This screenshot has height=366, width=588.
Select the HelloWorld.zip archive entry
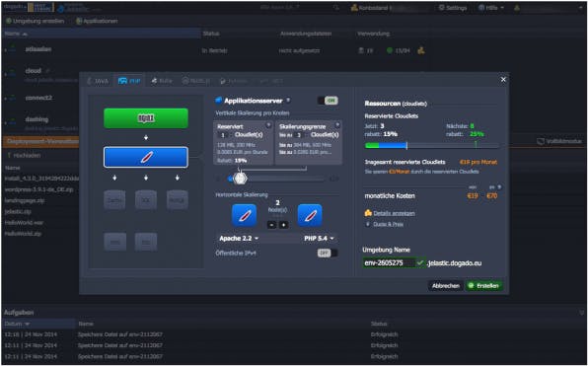[x=23, y=234]
